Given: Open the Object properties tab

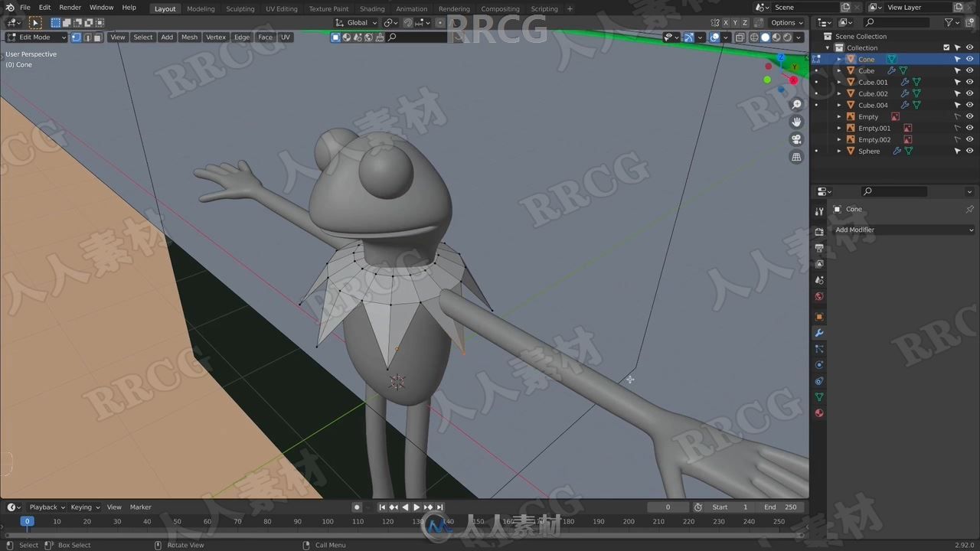Looking at the screenshot, I should [x=819, y=317].
